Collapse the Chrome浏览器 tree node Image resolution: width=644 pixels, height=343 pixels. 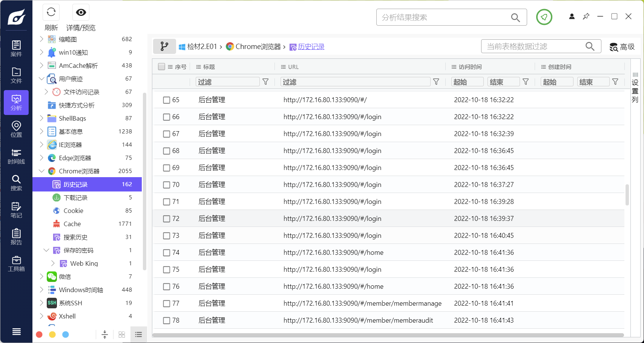point(41,171)
